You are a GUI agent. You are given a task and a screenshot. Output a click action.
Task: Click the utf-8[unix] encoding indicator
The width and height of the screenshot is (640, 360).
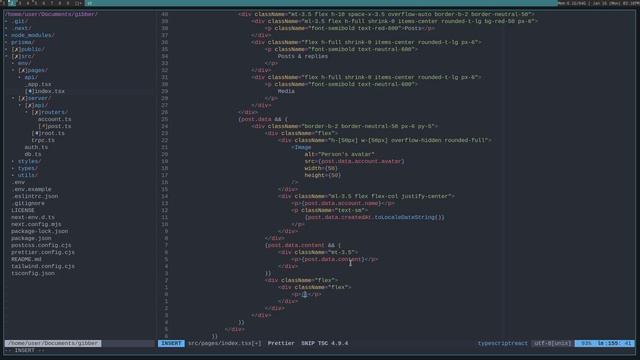coord(553,343)
